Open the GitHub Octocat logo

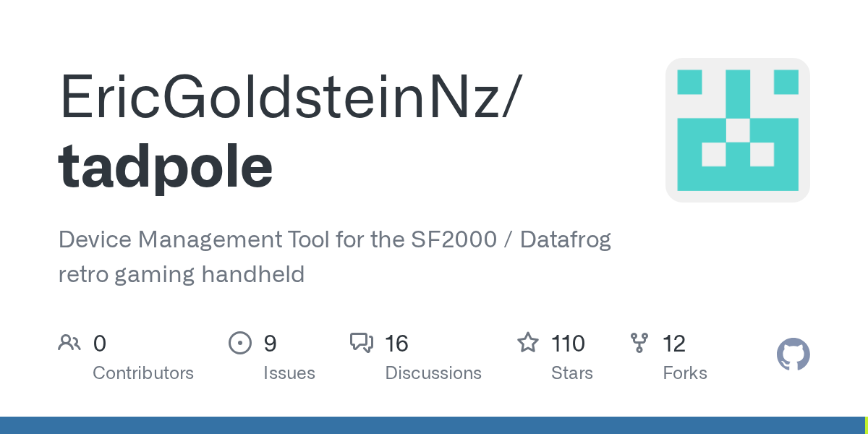(x=793, y=354)
